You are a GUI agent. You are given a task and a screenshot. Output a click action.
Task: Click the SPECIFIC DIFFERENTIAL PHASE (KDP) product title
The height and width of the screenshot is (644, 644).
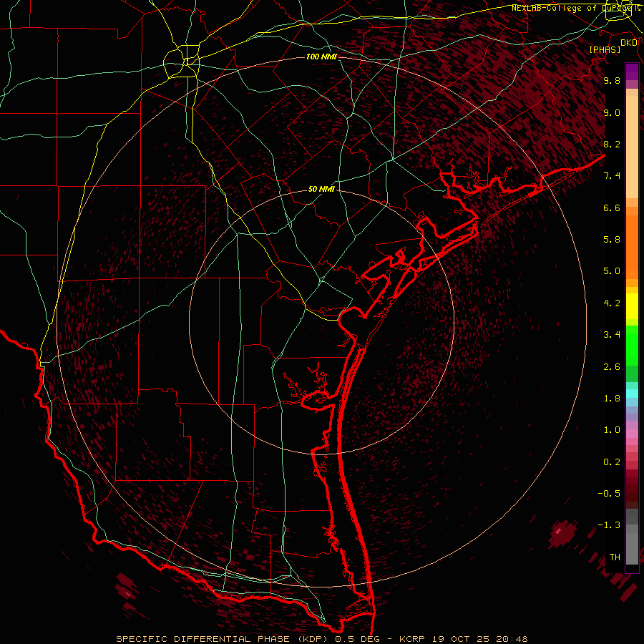pos(223,639)
